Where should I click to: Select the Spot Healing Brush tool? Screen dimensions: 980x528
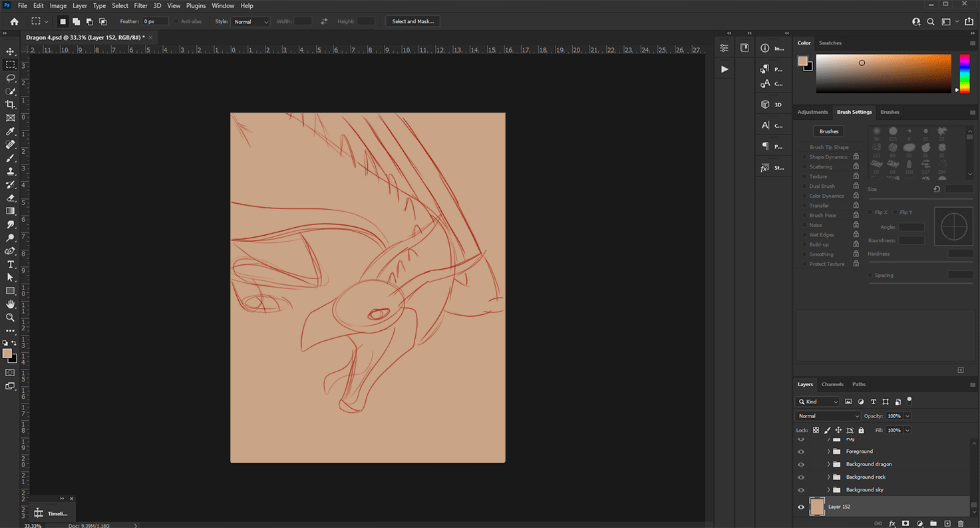10,144
